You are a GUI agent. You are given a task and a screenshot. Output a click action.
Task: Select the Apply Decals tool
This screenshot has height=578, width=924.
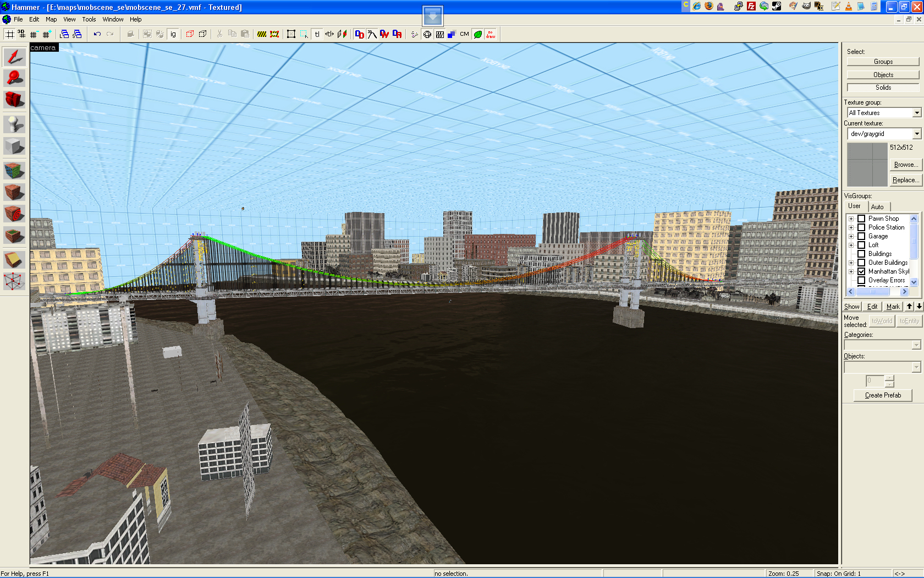coord(14,213)
